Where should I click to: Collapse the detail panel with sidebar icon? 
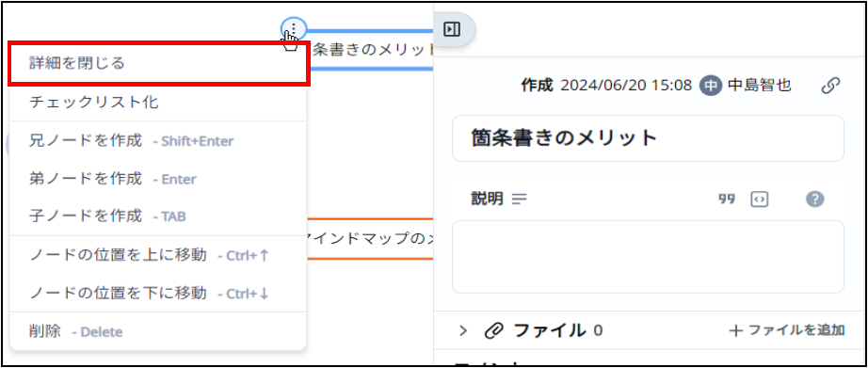[452, 29]
